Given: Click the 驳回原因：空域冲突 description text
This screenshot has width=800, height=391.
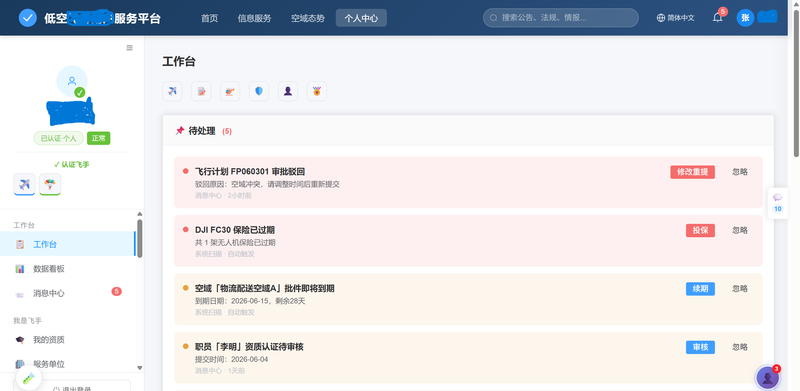Looking at the screenshot, I should (x=267, y=184).
